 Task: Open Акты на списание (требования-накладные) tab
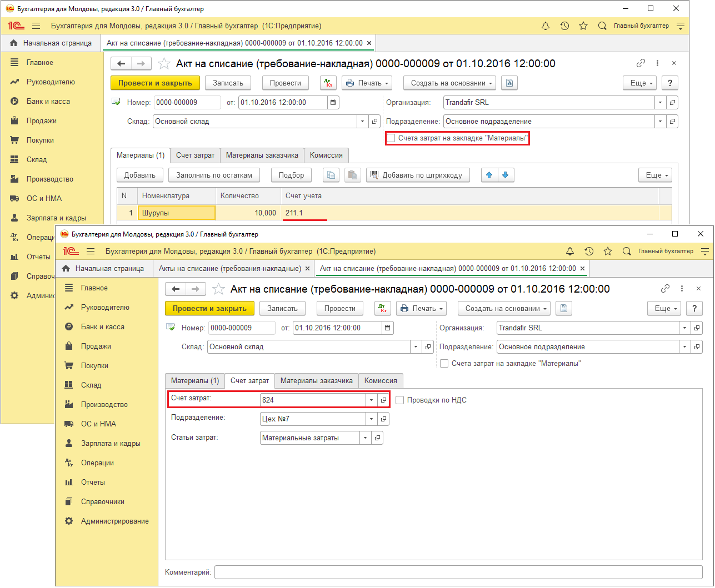[x=230, y=268]
